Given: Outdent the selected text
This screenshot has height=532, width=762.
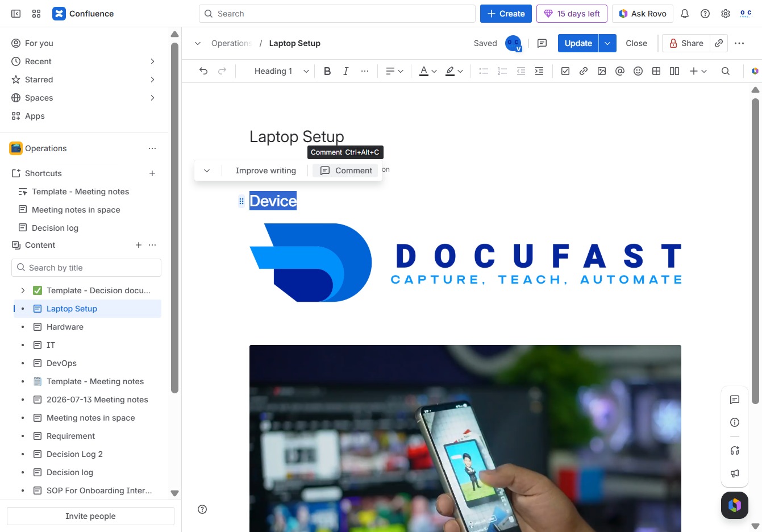Looking at the screenshot, I should (521, 71).
